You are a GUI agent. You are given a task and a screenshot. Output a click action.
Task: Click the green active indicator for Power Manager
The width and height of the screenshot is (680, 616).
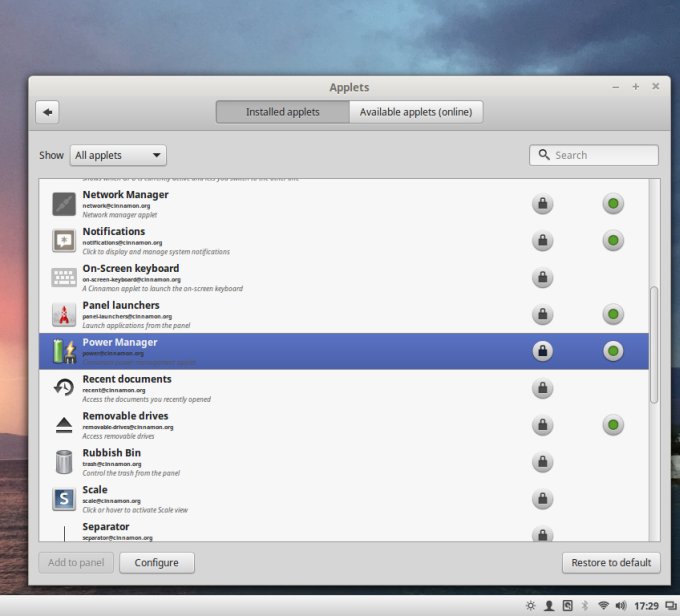click(x=613, y=351)
